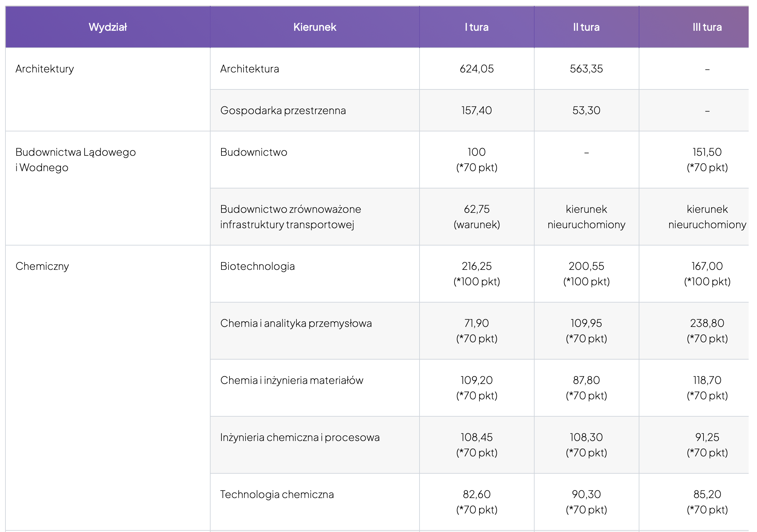The height and width of the screenshot is (532, 757).
Task: Click the I tura column header
Action: [477, 27]
